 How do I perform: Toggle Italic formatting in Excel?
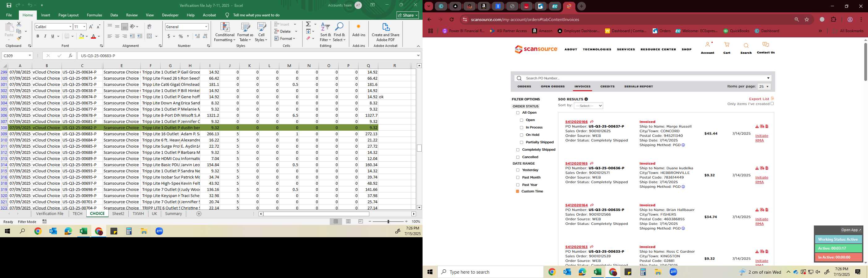45,36
